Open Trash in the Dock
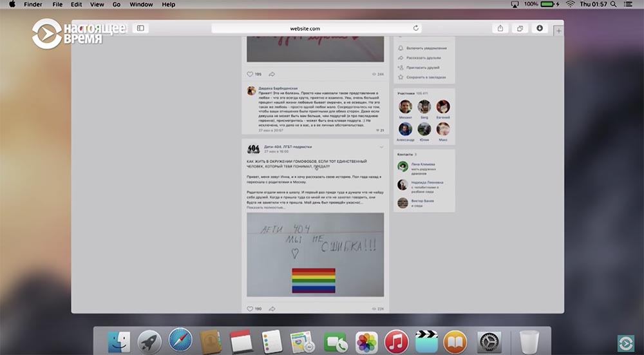This screenshot has width=644, height=355. click(x=529, y=342)
